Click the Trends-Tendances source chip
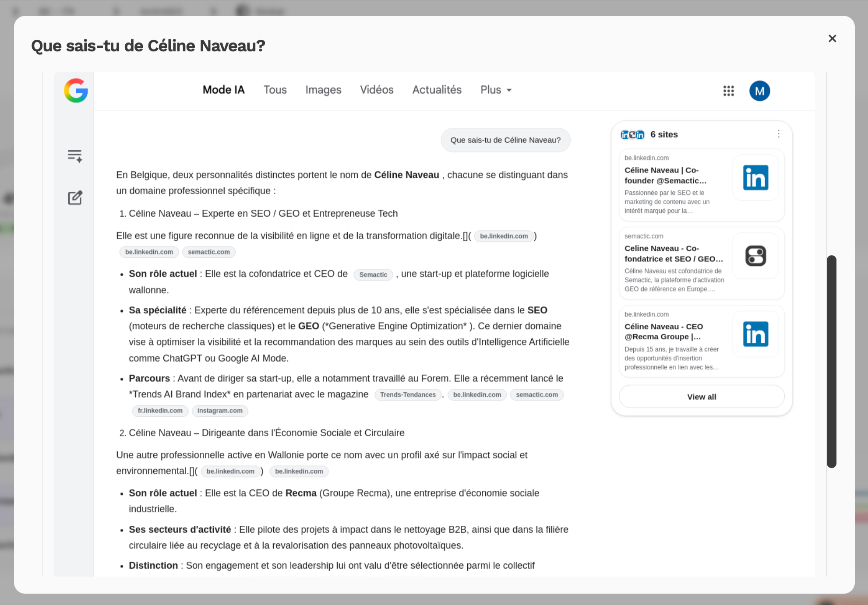Screen dimensions: 868x605 (x=408, y=394)
